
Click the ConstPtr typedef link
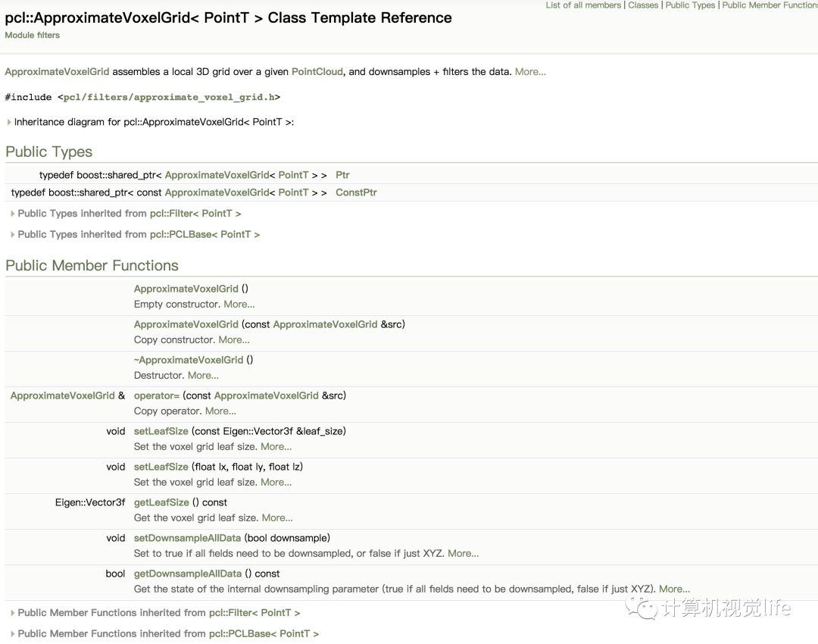coord(356,192)
